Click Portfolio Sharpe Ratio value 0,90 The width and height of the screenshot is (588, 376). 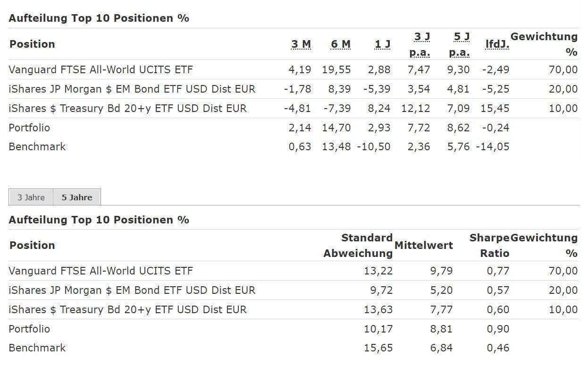(x=497, y=329)
